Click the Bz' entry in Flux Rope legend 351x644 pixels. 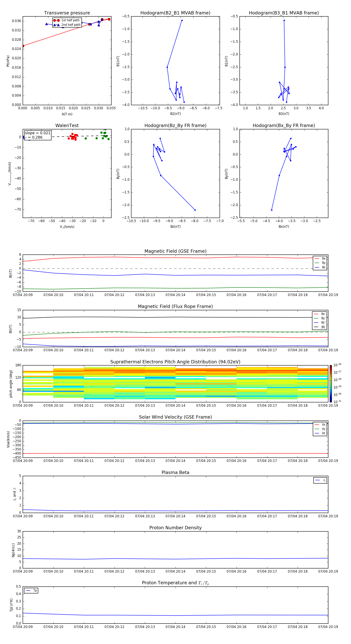(x=320, y=323)
